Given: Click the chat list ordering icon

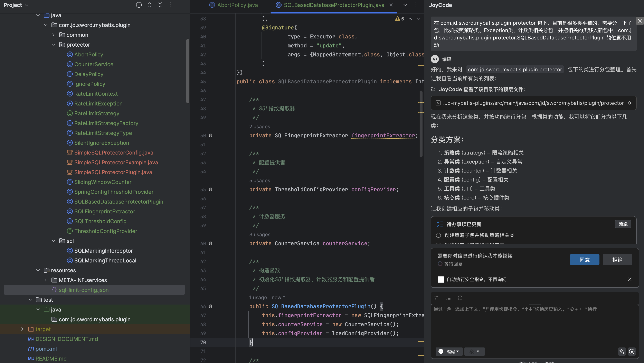Looking at the screenshot, I should pos(448,298).
